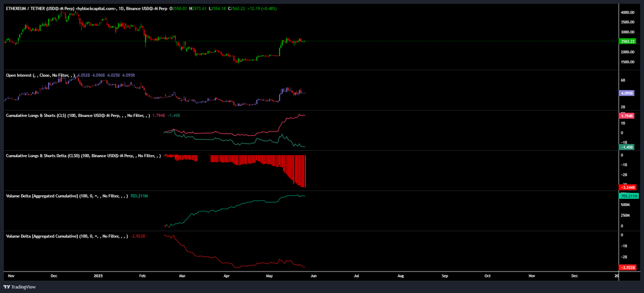The width and height of the screenshot is (644, 293).
Task: Click the 500M volume delta axis label
Action: (625, 205)
